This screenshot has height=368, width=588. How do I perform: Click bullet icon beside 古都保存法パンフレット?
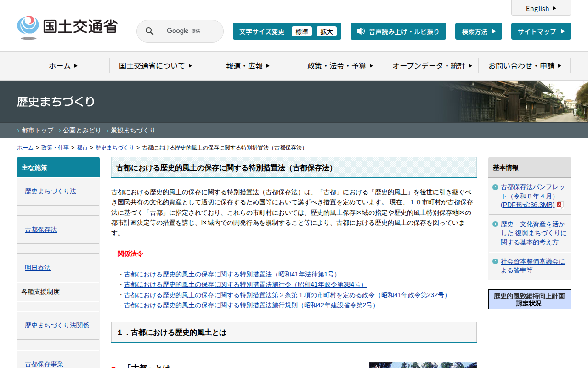click(x=495, y=187)
